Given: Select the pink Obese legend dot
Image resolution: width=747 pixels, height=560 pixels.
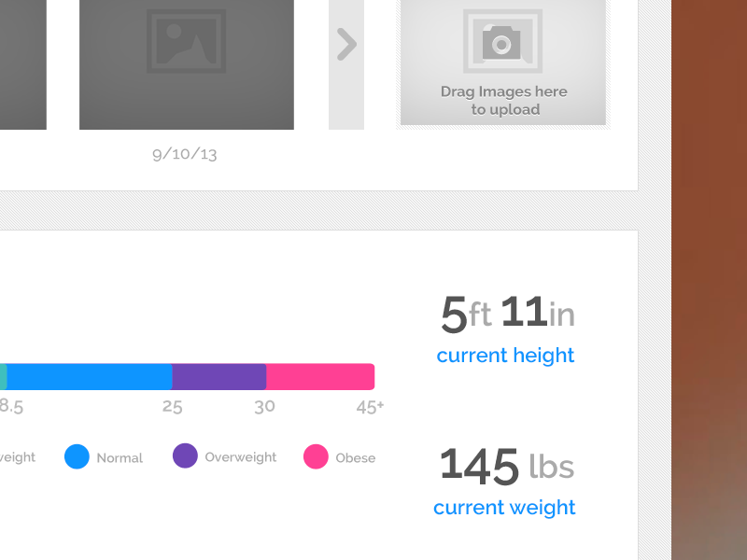Looking at the screenshot, I should [315, 456].
